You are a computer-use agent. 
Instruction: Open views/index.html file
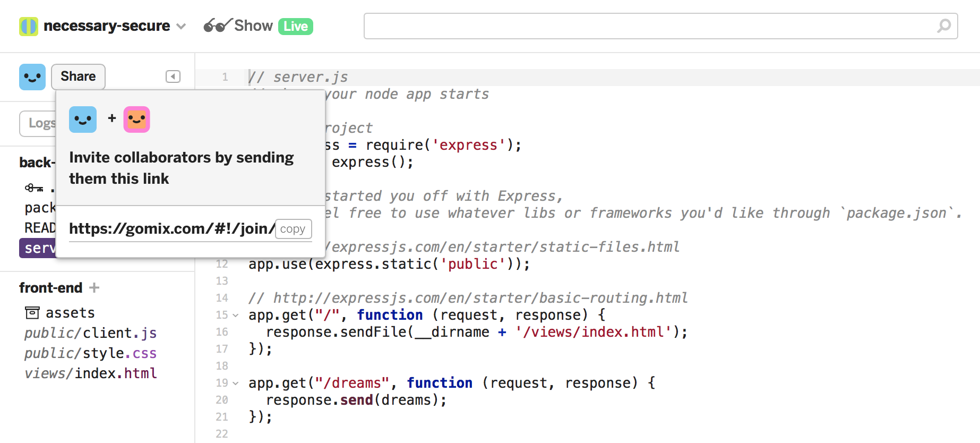click(x=90, y=373)
